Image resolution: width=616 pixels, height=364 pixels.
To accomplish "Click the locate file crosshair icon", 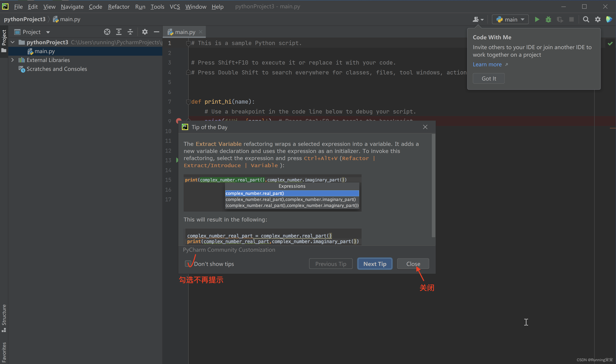I will pyautogui.click(x=107, y=32).
